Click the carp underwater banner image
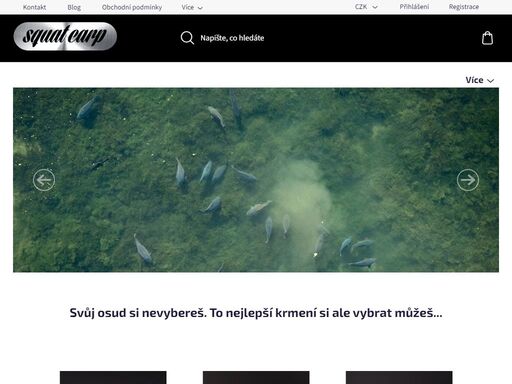Screen dimensions: 512x384 [256, 180]
